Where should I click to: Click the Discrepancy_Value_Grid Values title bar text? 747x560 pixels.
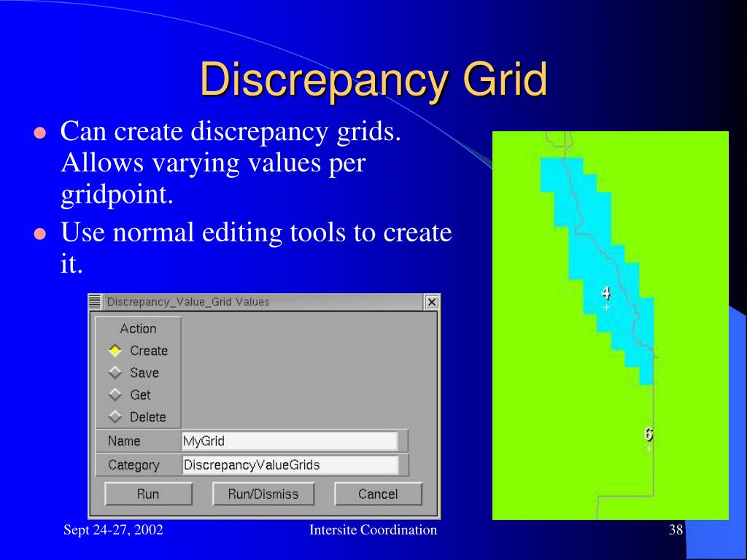coord(188,302)
